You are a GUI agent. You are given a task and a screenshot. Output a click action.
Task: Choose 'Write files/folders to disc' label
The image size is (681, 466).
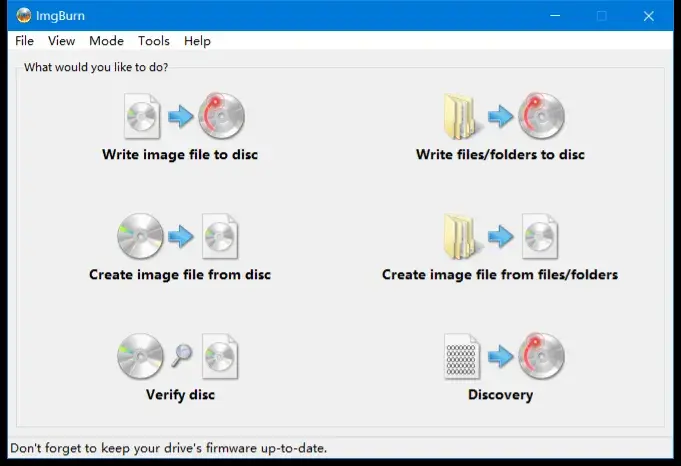pyautogui.click(x=500, y=155)
